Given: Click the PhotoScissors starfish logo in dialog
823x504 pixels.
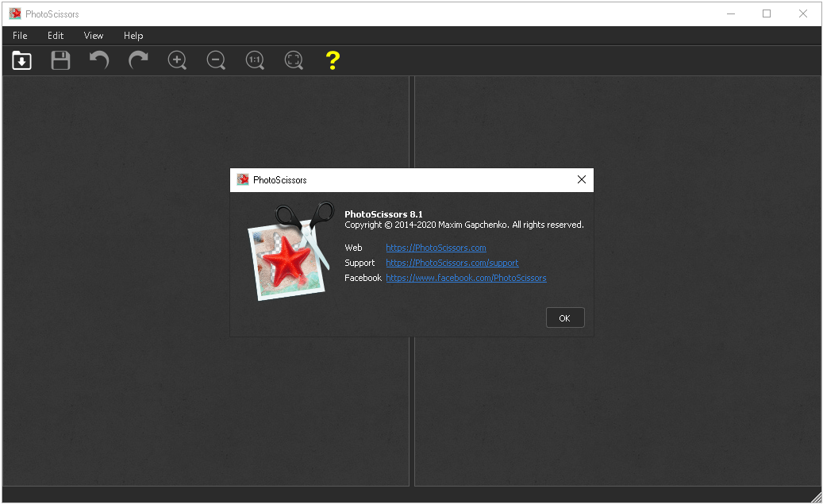Looking at the screenshot, I should pos(290,252).
